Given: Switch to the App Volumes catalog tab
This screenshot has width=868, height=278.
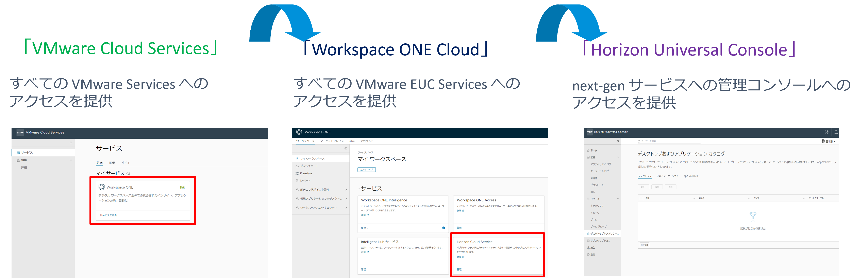Looking at the screenshot, I should pos(690,176).
